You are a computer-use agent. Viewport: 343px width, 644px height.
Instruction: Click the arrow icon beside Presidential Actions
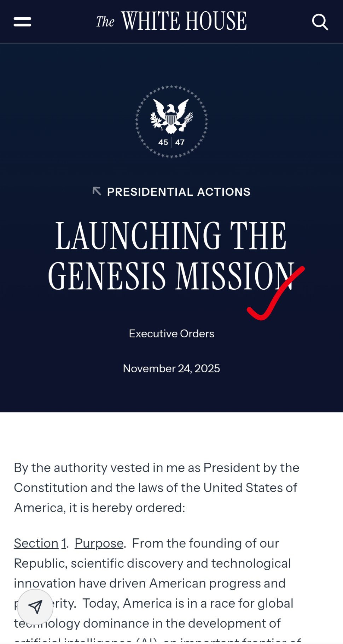[97, 191]
